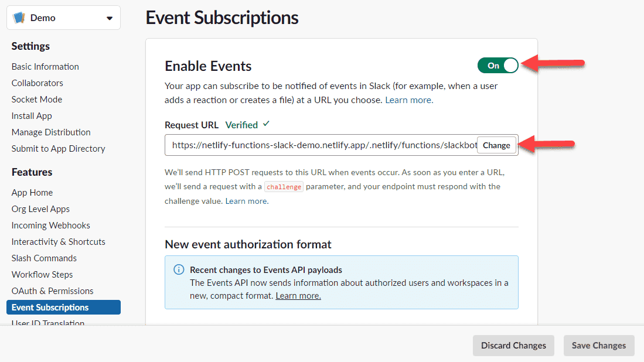Click the Features section header
Image resolution: width=644 pixels, height=362 pixels.
(x=32, y=172)
